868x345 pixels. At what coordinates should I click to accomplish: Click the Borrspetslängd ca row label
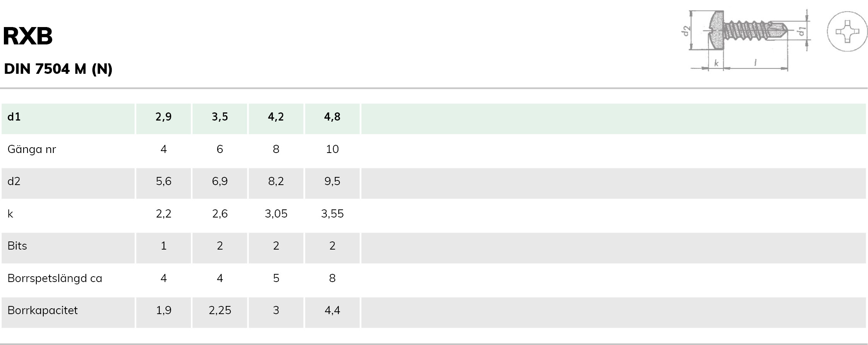click(55, 279)
